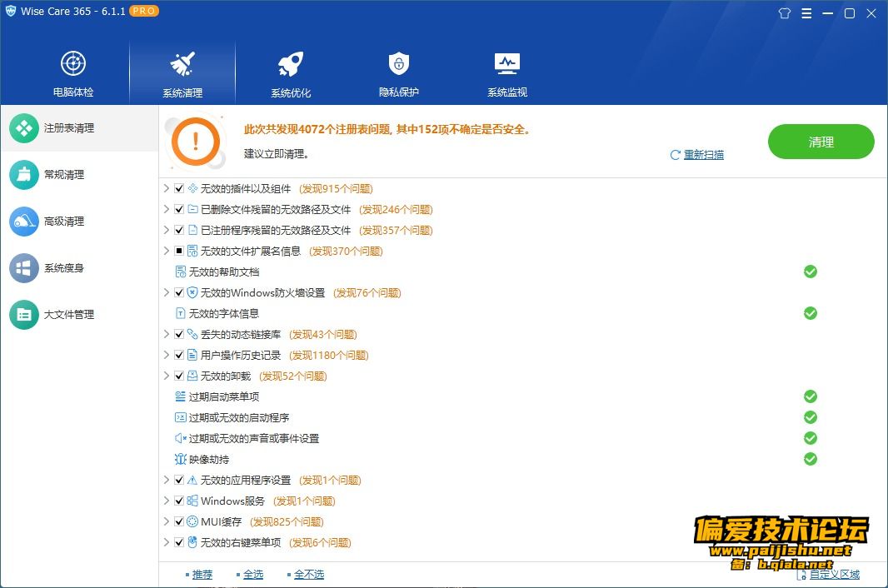Click the icon beside 无效的帮助文档
Screen dimensions: 888x588
[x=181, y=272]
